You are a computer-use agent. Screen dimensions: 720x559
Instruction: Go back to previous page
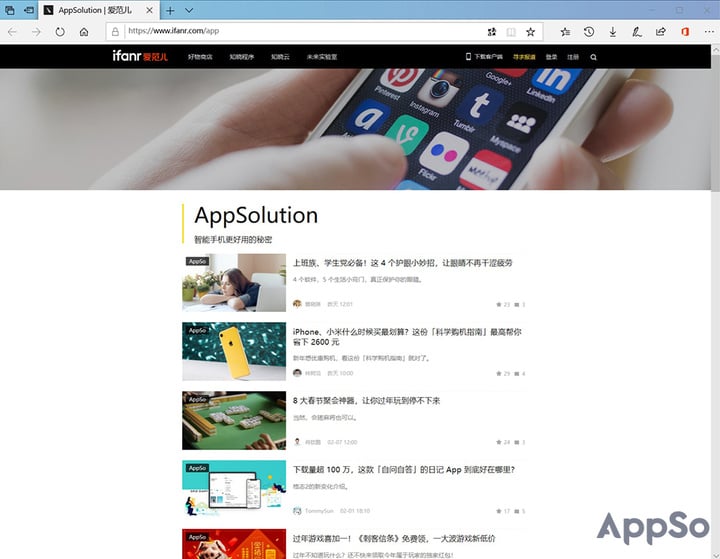click(12, 32)
